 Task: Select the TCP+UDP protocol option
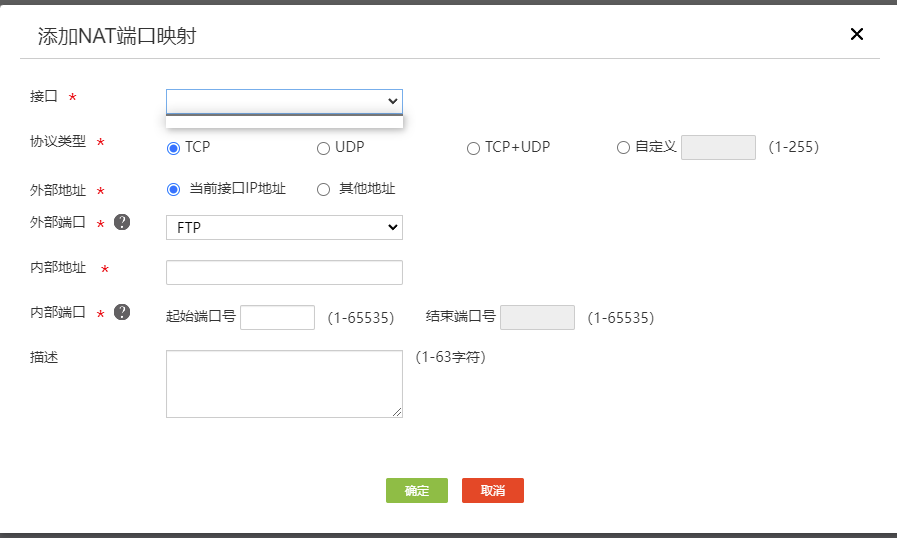click(473, 148)
